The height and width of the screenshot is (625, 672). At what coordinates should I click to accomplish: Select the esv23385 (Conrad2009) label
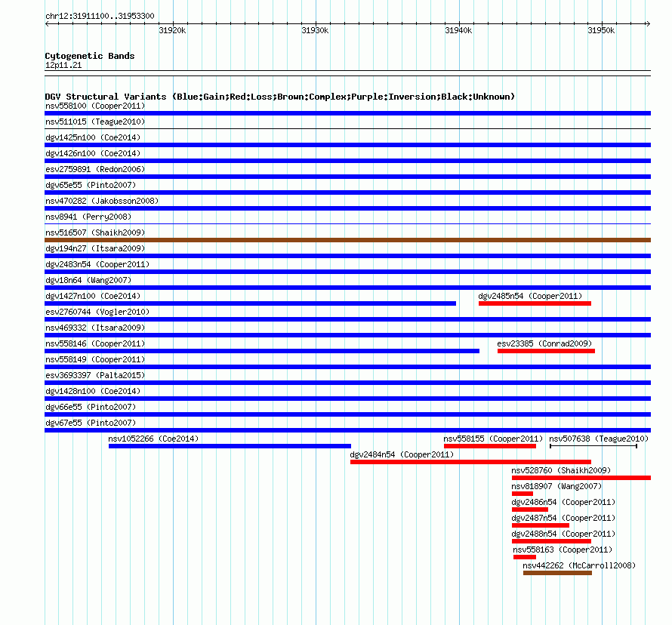point(544,343)
